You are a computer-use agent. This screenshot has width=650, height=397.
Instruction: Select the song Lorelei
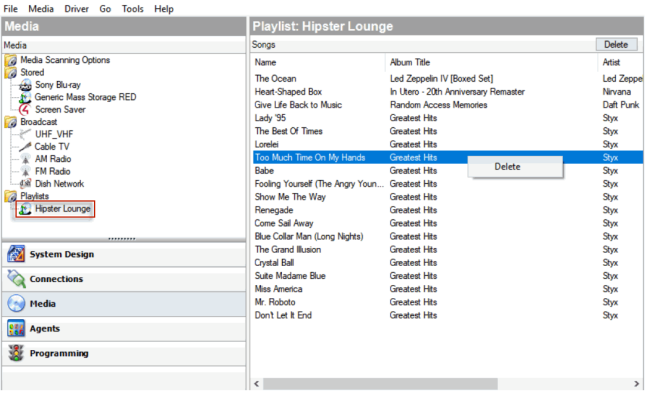point(267,145)
